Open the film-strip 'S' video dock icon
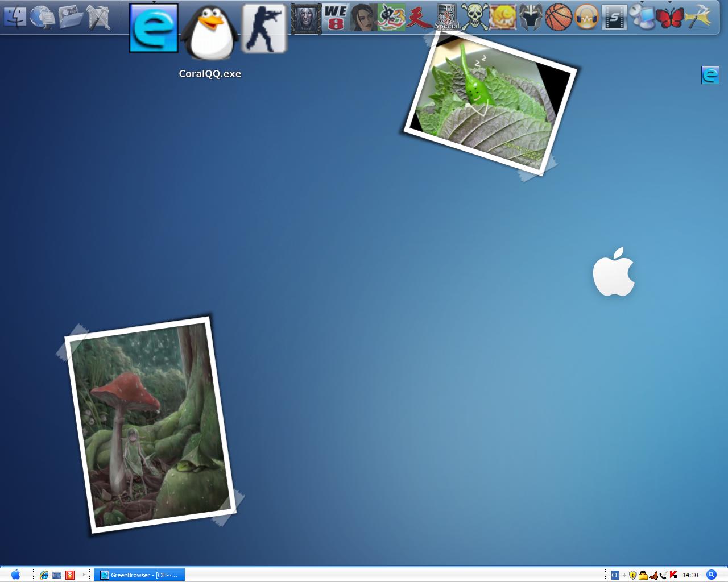Screen dimensions: 728x582 coord(614,18)
